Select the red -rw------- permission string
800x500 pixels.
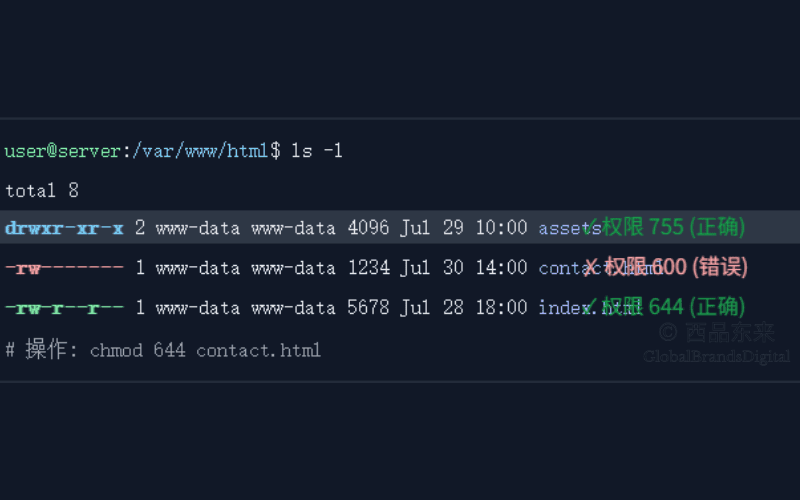click(64, 267)
